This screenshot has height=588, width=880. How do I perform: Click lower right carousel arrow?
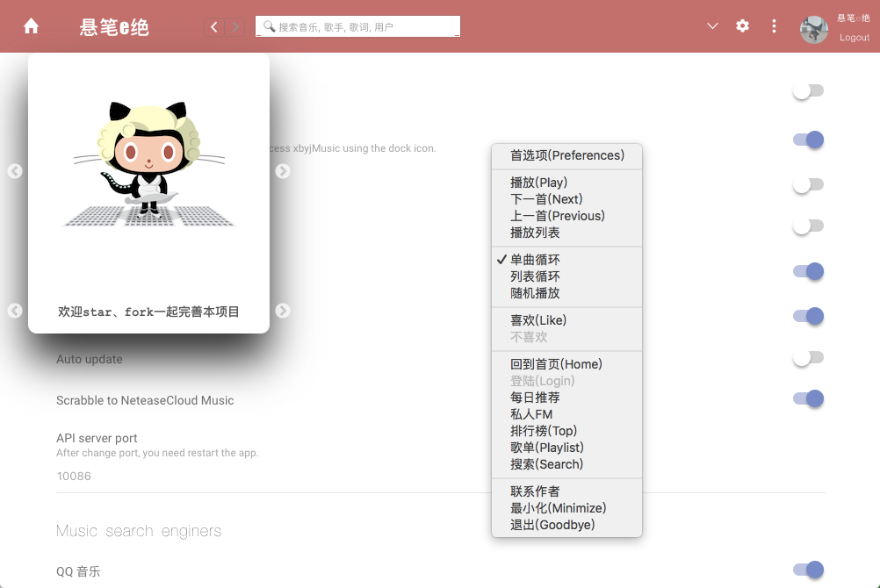point(283,311)
